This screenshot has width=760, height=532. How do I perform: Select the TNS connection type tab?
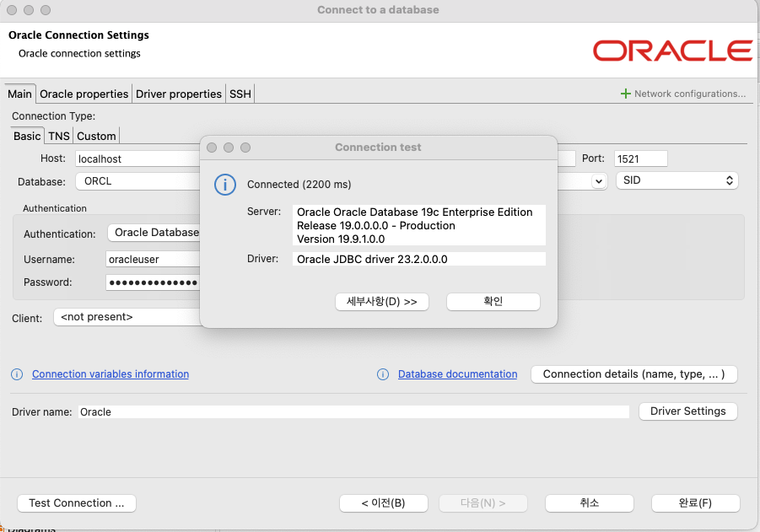pos(59,136)
